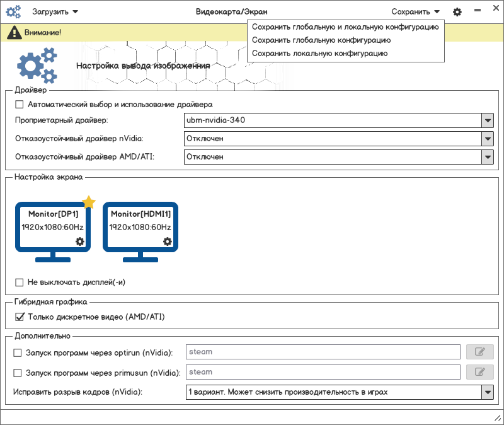
Task: Click the app gears logo top-left
Action: click(13, 12)
